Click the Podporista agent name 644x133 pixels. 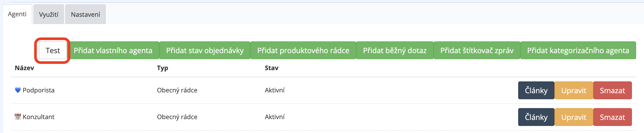39,90
